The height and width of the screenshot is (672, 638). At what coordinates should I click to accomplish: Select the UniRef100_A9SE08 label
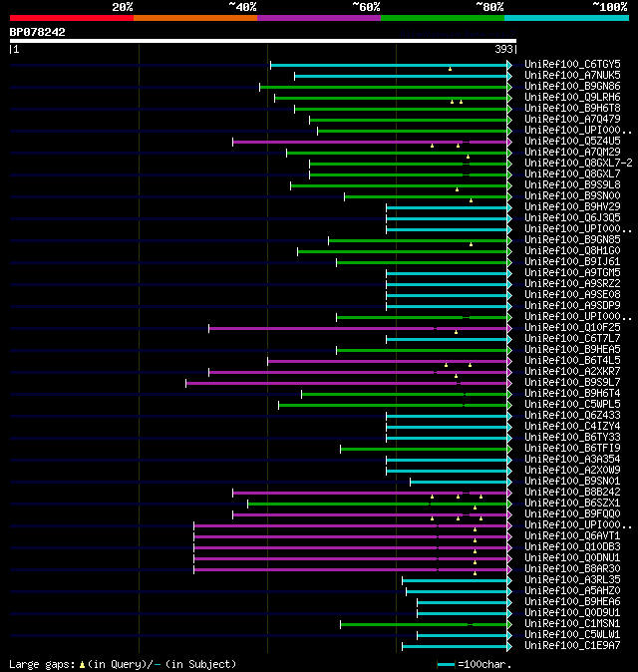(572, 294)
